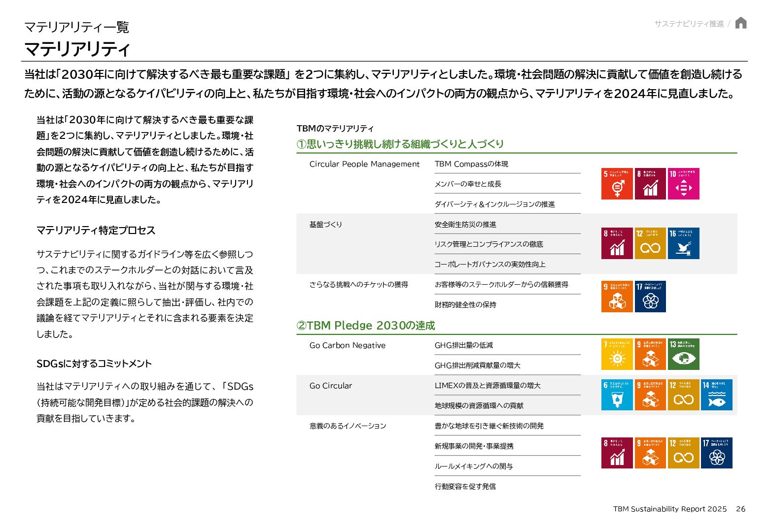The width and height of the screenshot is (769, 532).
Task: Click the SDG 14 fish icon
Action: [x=717, y=395]
